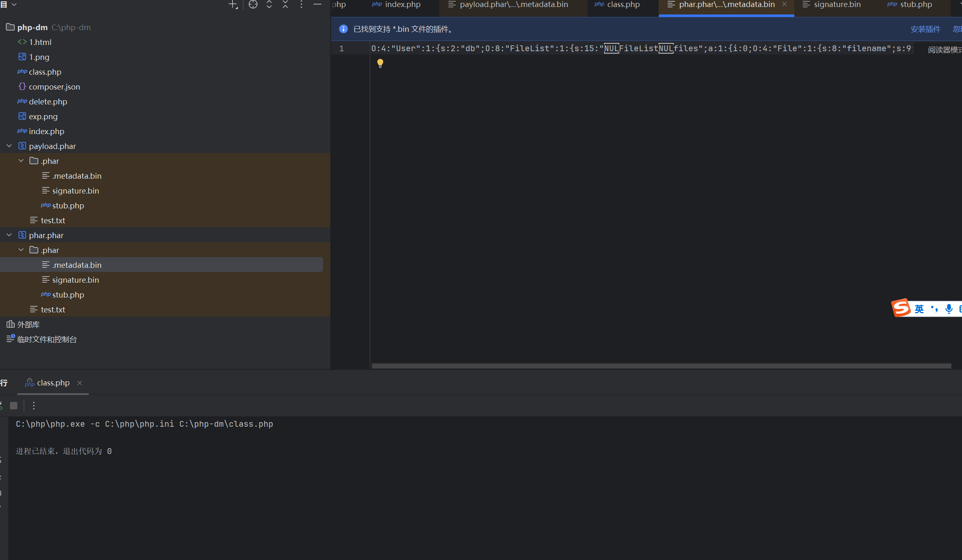The width and height of the screenshot is (962, 560).
Task: Click the expand all tree icon
Action: pyautogui.click(x=269, y=5)
